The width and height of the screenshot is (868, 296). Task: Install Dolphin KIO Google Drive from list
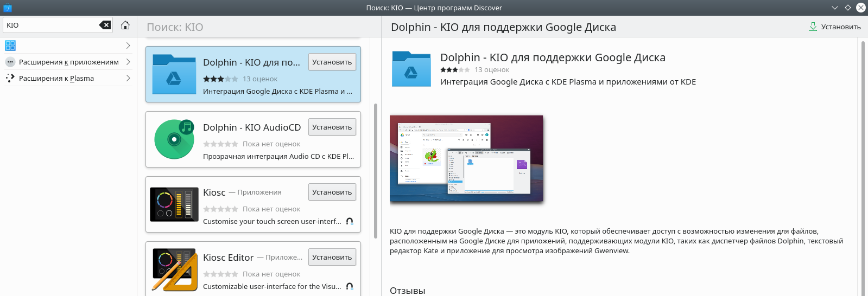(332, 62)
